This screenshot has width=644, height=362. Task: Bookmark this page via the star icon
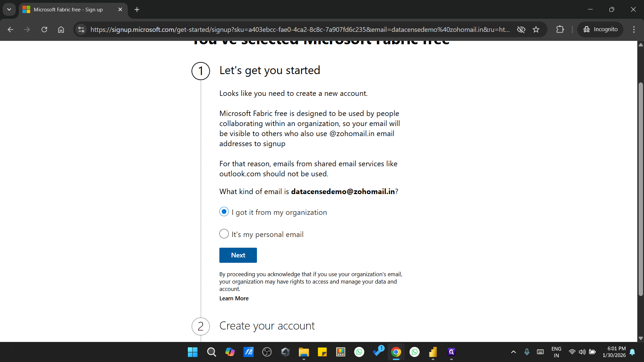(536, 29)
